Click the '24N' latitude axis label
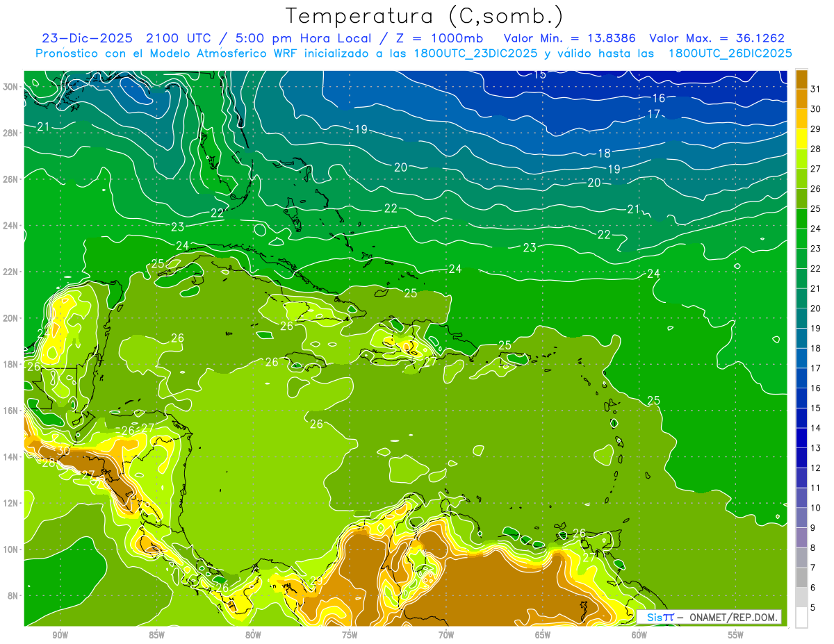Image resolution: width=834 pixels, height=644 pixels. tap(12, 225)
